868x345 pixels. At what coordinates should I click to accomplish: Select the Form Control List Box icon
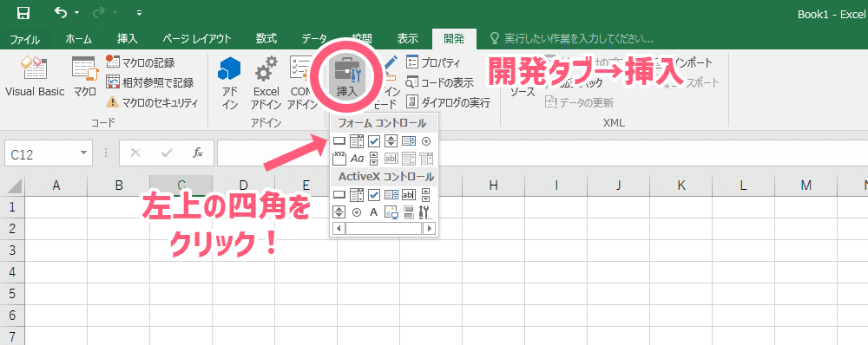coord(409,141)
